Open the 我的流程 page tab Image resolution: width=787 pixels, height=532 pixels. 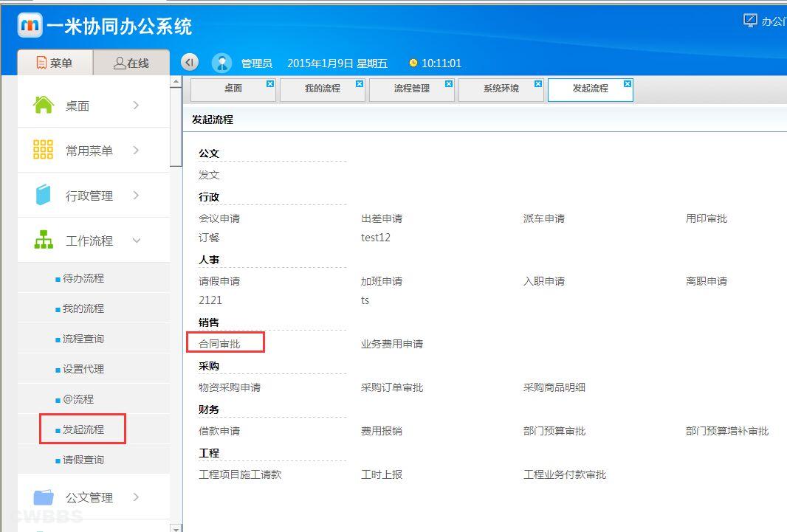tap(322, 90)
